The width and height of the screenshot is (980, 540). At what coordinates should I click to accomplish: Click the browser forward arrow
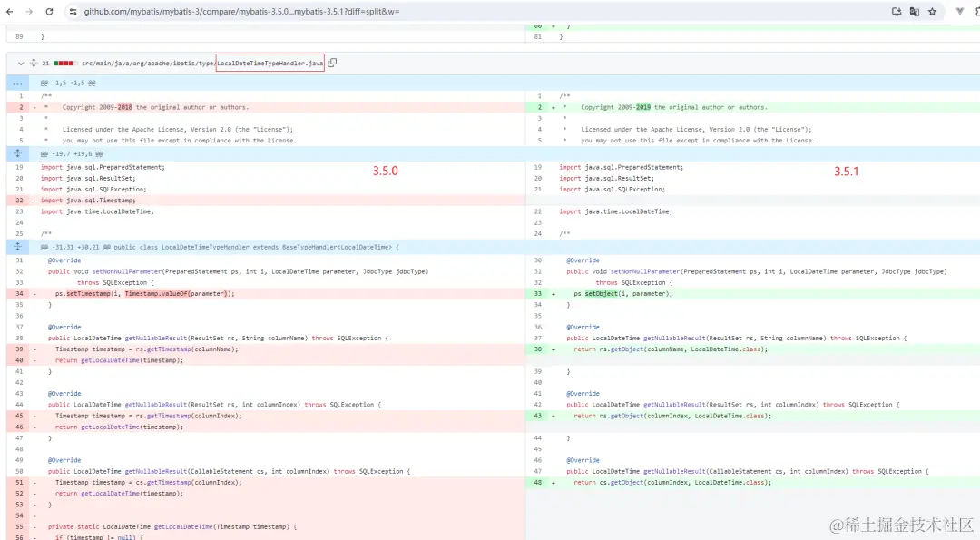point(29,11)
